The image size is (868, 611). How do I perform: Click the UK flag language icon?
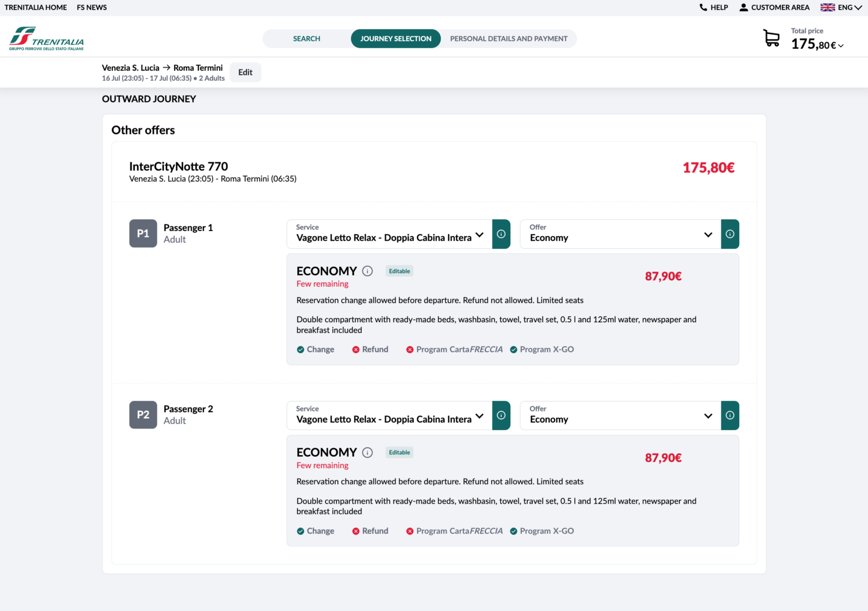(x=827, y=7)
